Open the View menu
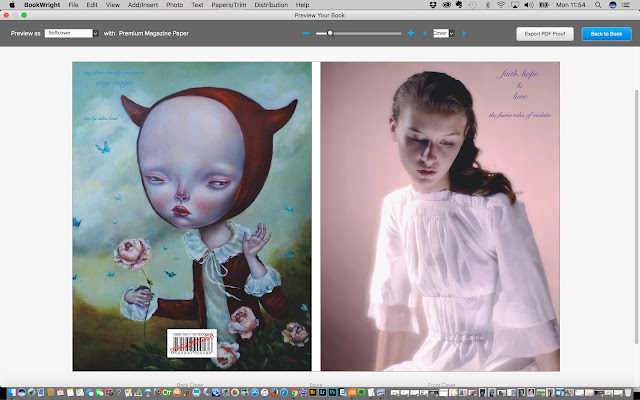Image resolution: width=640 pixels, height=400 pixels. [113, 5]
